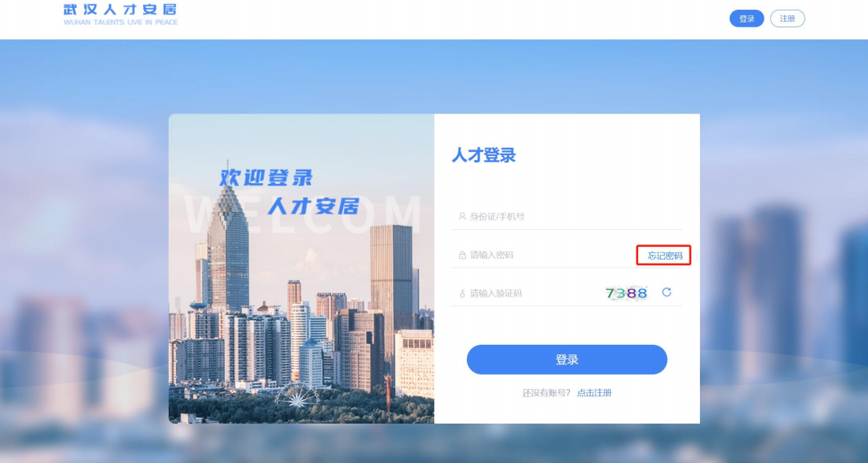Click the refresh captcha icon
This screenshot has width=868, height=463.
pyautogui.click(x=666, y=293)
